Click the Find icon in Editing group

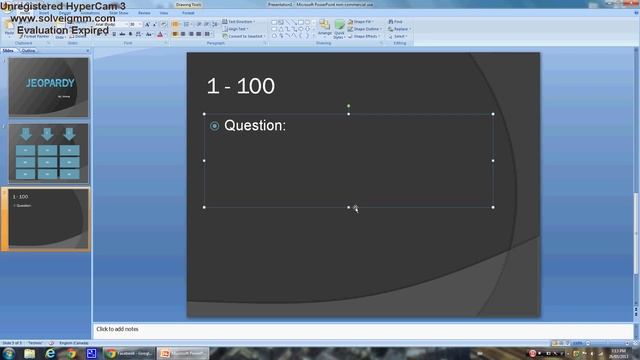[396, 22]
